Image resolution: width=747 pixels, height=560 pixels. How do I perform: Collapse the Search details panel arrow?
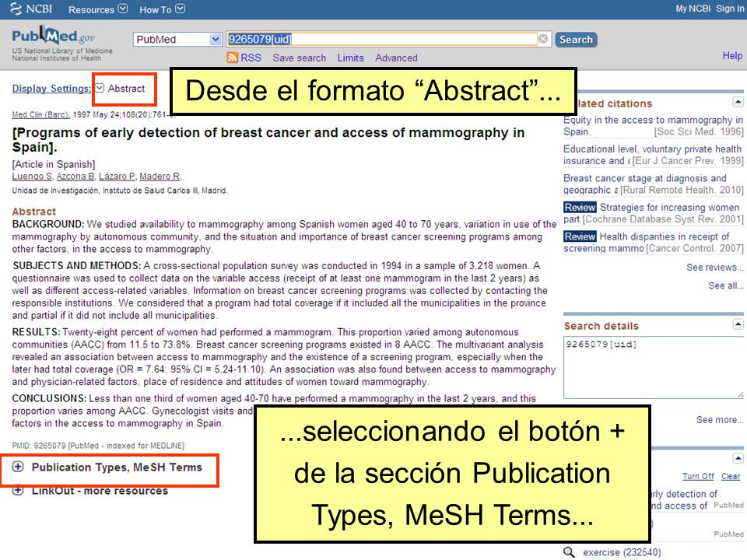point(738,324)
